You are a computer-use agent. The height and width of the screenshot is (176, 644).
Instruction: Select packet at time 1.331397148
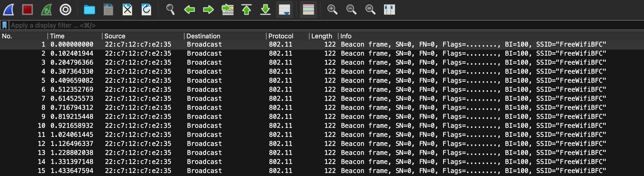point(322,162)
